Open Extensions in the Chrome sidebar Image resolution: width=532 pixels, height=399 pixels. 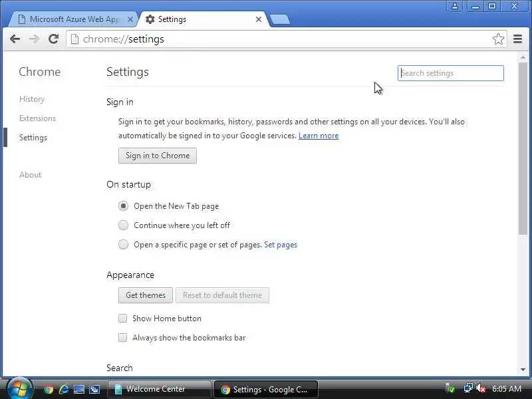coord(37,118)
